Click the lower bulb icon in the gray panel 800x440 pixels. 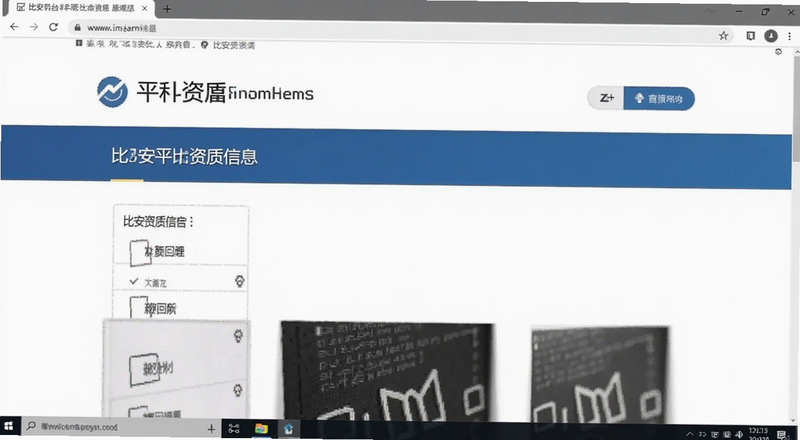(237, 390)
